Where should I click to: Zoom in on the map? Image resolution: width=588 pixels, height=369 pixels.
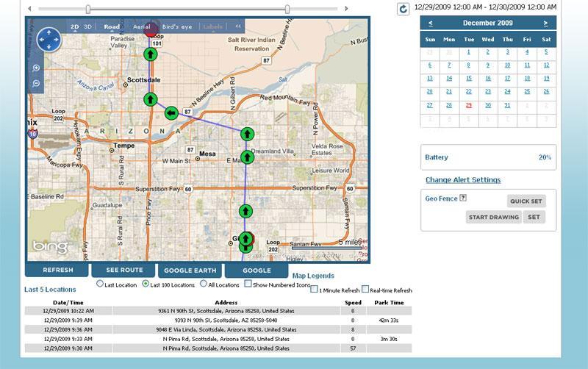(37, 68)
